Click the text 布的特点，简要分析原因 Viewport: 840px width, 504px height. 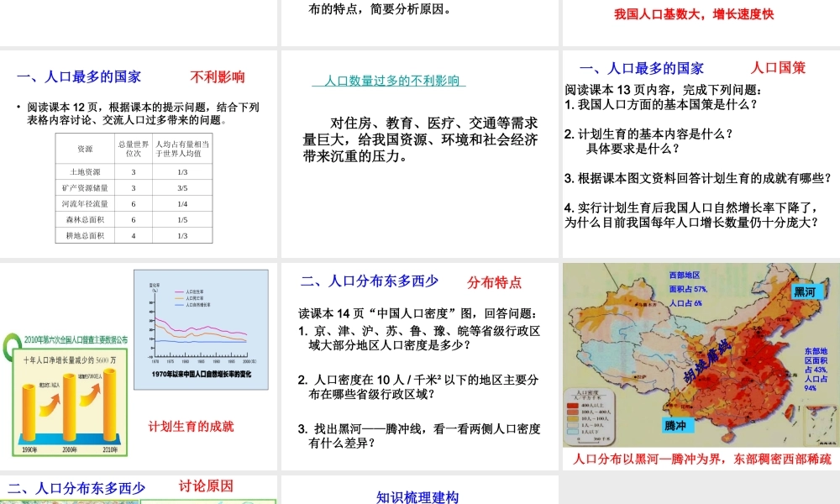click(381, 8)
